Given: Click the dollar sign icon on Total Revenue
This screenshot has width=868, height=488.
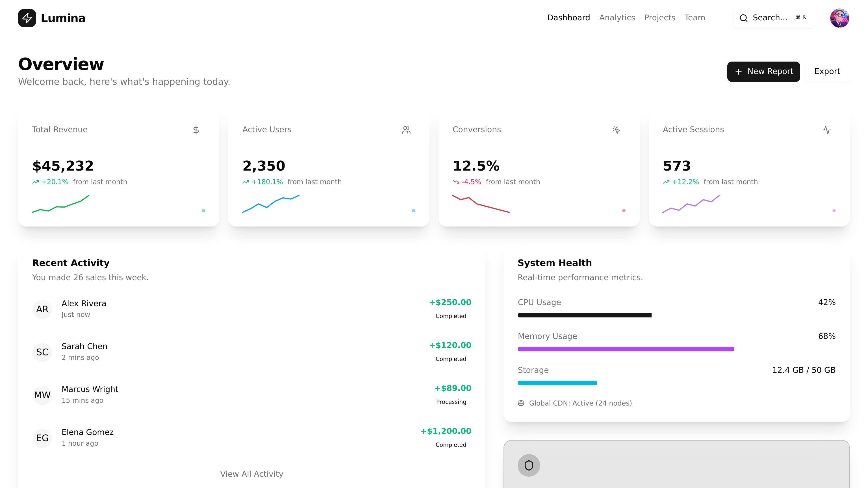Looking at the screenshot, I should click(196, 130).
